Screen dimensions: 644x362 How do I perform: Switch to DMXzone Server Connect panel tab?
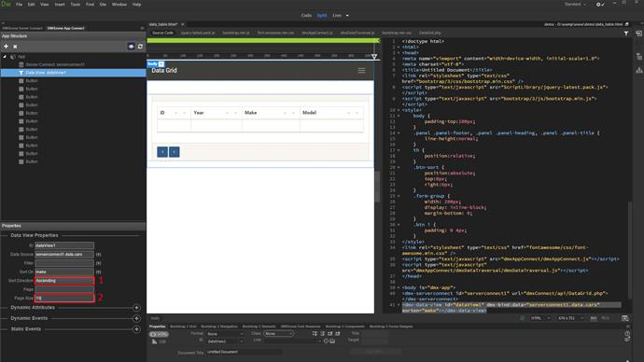[22, 28]
